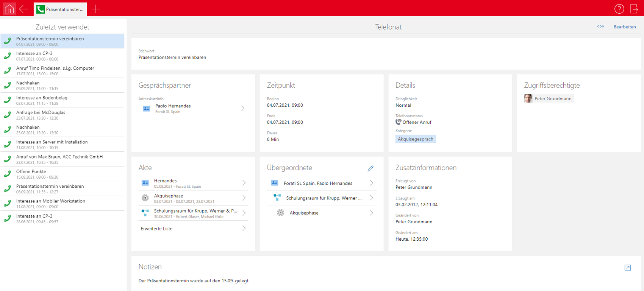Viewport: 644px width, 291px height.
Task: Click the phone icon in the Präsentationster... tab
Action: (x=40, y=9)
